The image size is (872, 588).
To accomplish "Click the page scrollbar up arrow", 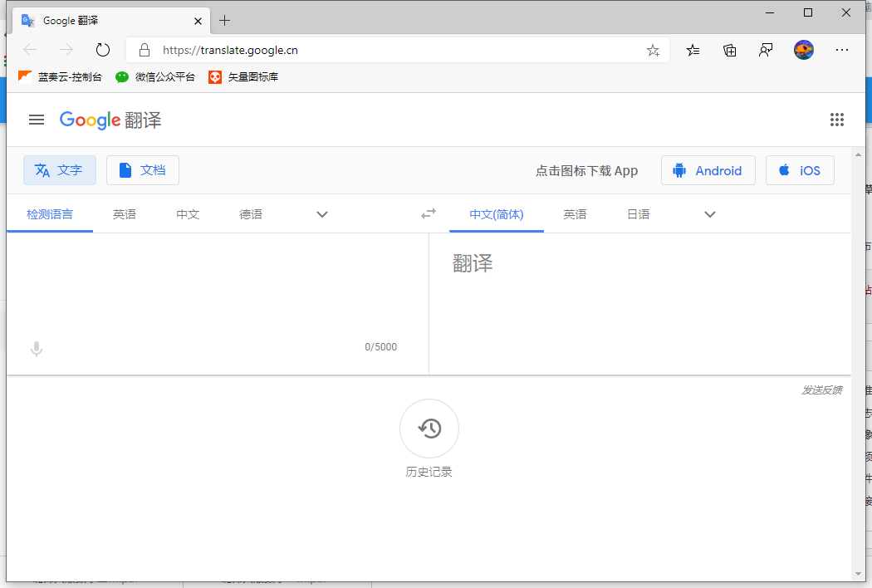I will (x=858, y=154).
